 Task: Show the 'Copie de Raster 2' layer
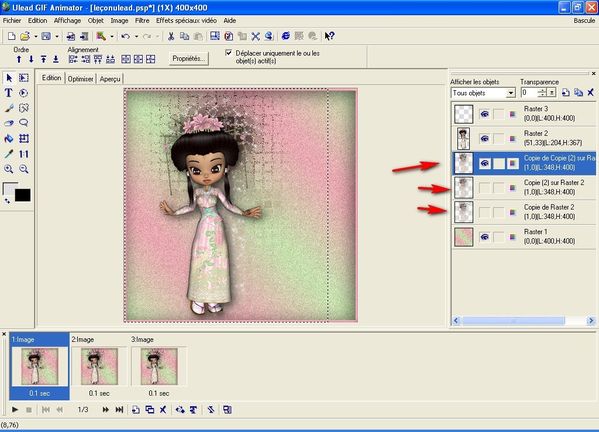(x=484, y=212)
